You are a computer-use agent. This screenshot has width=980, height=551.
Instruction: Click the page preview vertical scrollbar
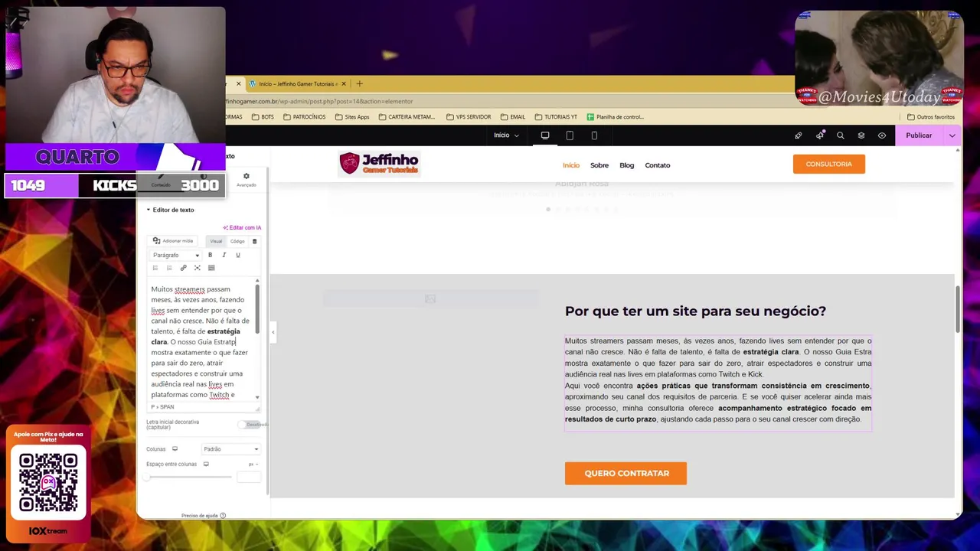tap(958, 309)
